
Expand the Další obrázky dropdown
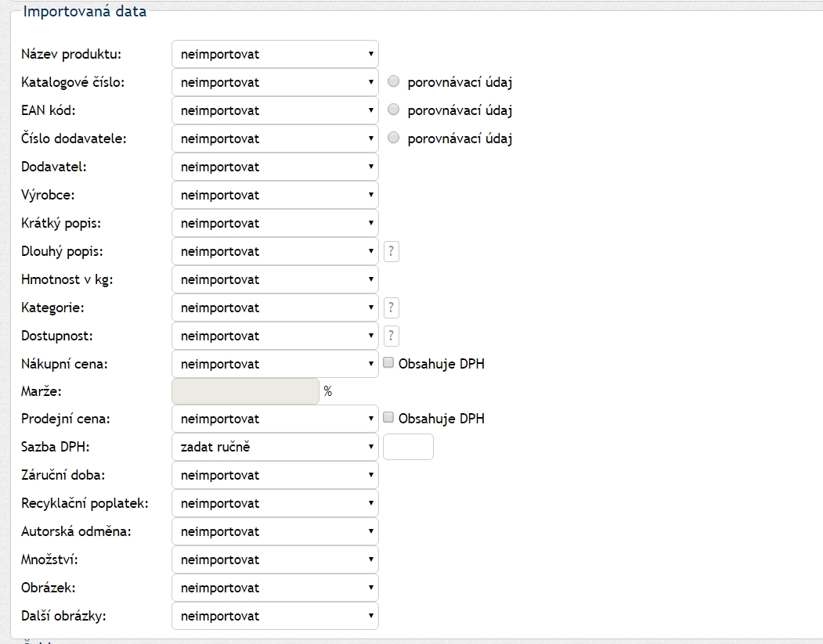click(275, 616)
